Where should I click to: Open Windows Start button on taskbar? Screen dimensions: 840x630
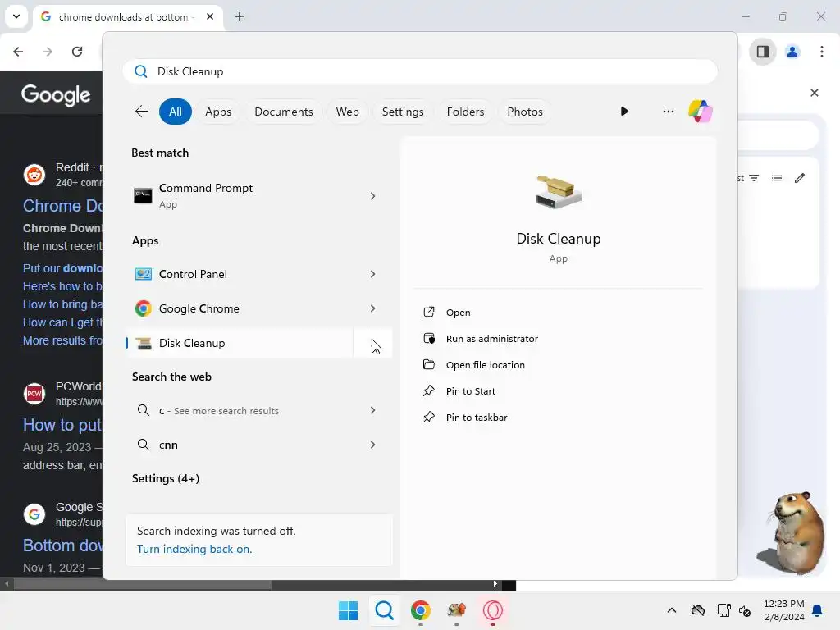click(348, 610)
